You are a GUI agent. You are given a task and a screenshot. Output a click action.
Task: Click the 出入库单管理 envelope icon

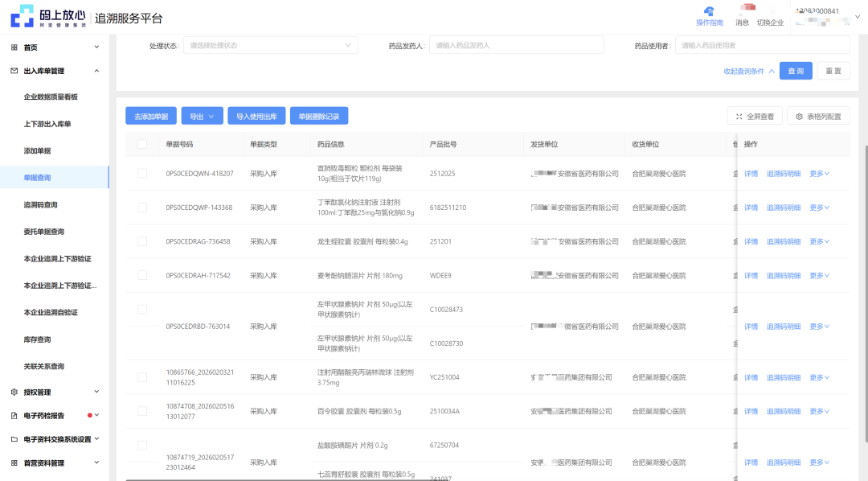14,71
